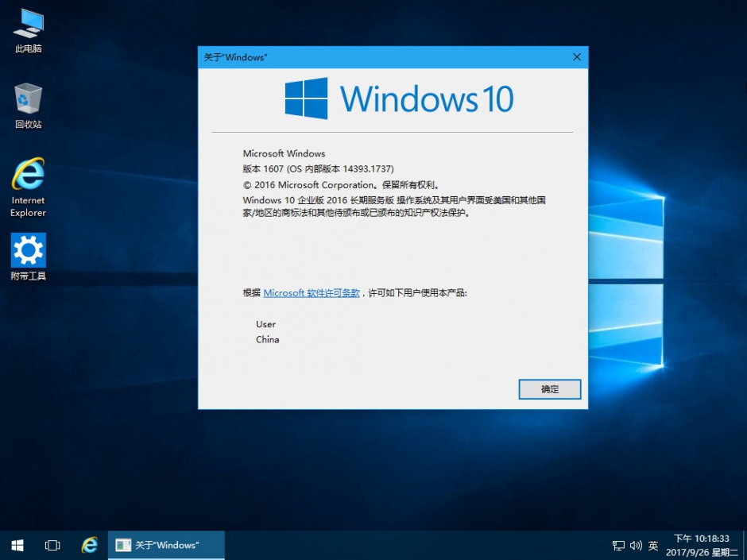Viewport: 747px width, 560px height.
Task: Open the 此电脑 desktop icon
Action: point(28,31)
